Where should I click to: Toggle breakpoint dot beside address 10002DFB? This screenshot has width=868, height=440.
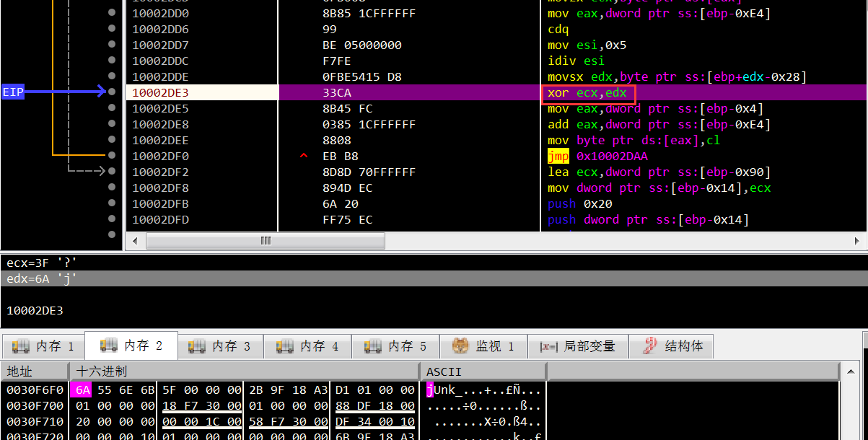coord(112,203)
